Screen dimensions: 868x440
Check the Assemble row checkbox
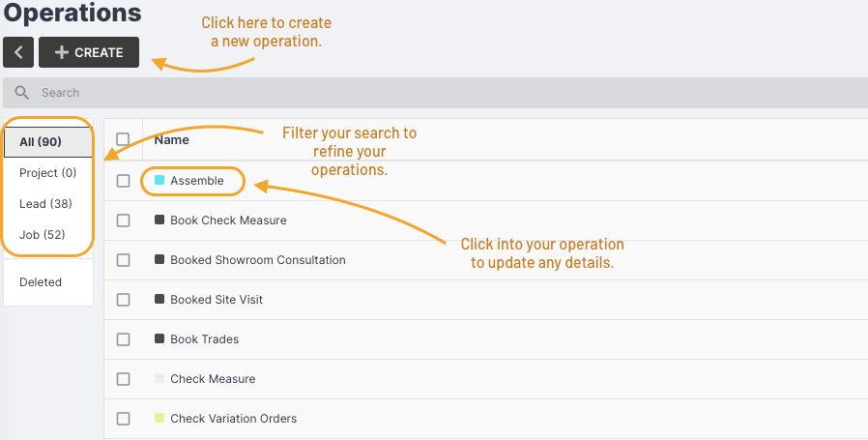click(x=123, y=181)
